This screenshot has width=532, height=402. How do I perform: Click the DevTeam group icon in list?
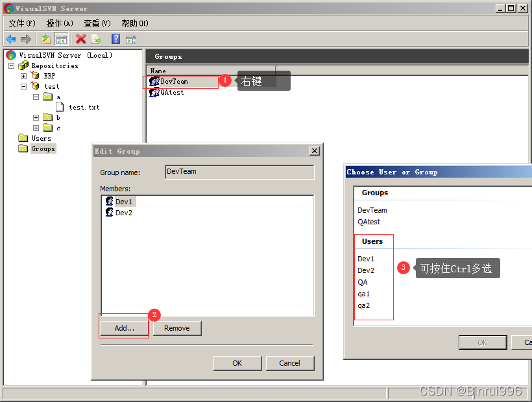[154, 81]
